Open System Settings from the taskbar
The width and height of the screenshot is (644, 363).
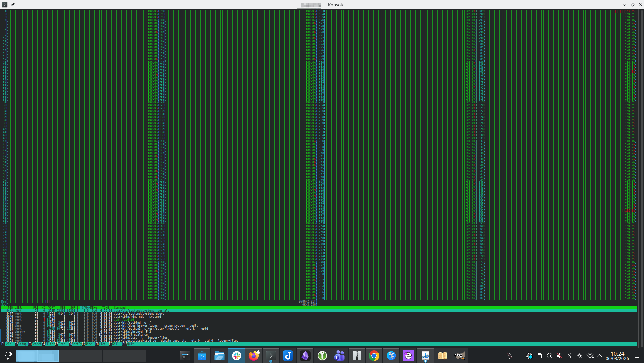pos(185,355)
